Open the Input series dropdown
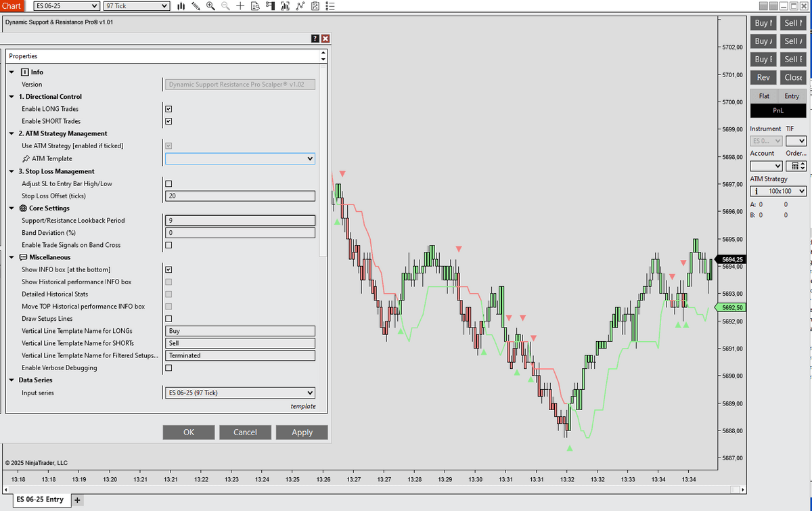 [240, 393]
